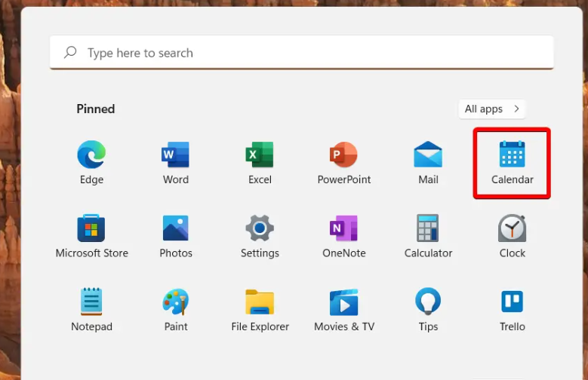588x380 pixels.
Task: Open the Tips app
Action: [x=428, y=301]
